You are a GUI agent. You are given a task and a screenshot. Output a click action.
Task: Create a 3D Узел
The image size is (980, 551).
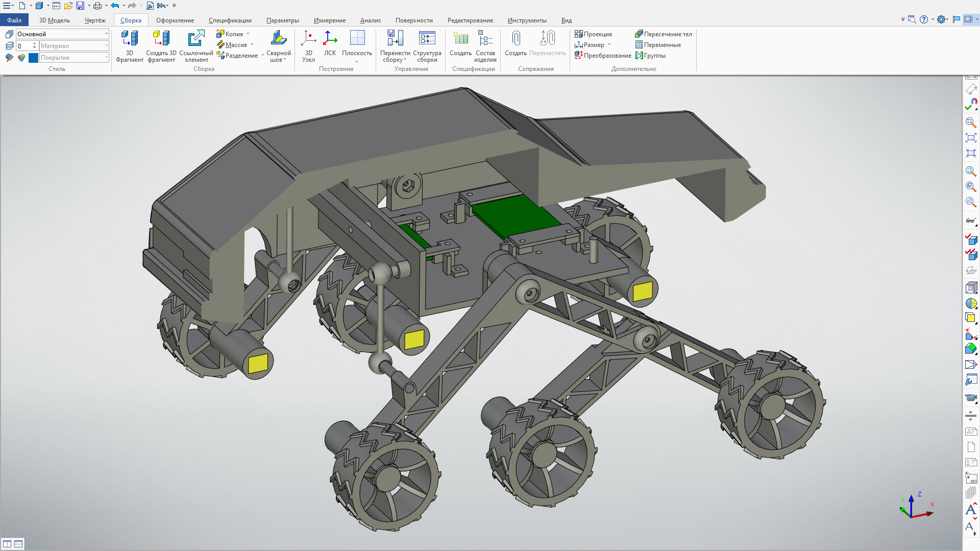(x=308, y=46)
